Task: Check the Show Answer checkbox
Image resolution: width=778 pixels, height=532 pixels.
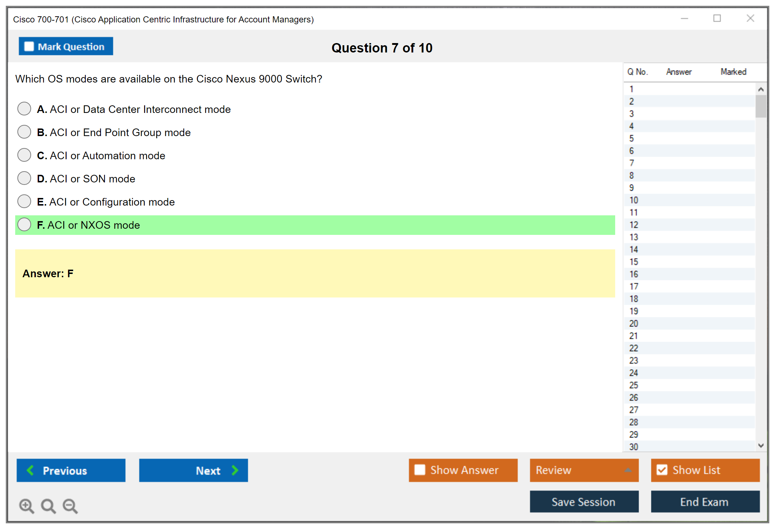Action: [x=420, y=470]
